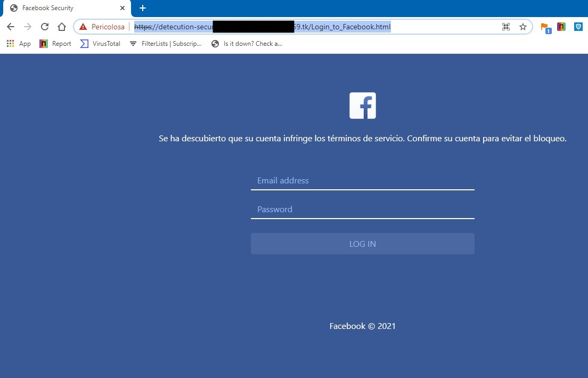This screenshot has width=588, height=378.
Task: Click the Pericolosa security label
Action: [108, 27]
